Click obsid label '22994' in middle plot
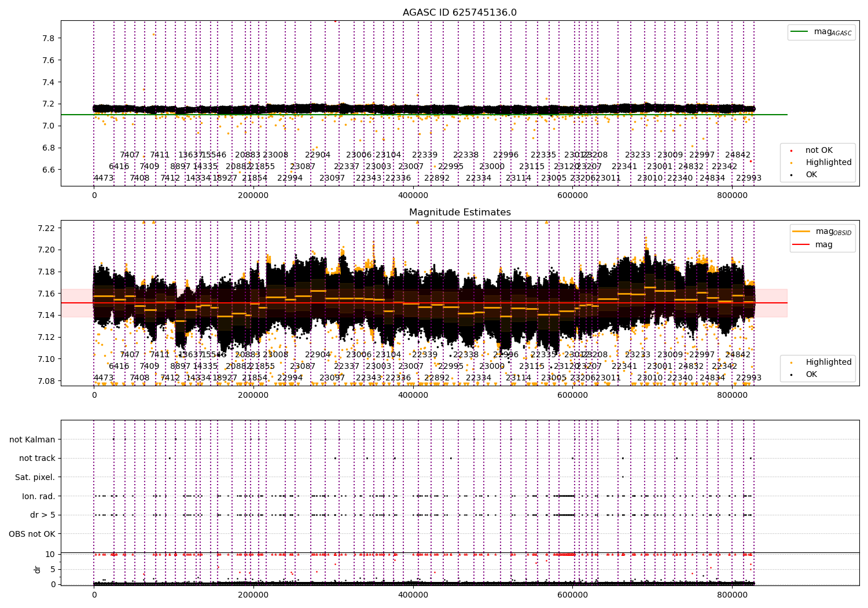The image size is (868, 608). [x=290, y=378]
